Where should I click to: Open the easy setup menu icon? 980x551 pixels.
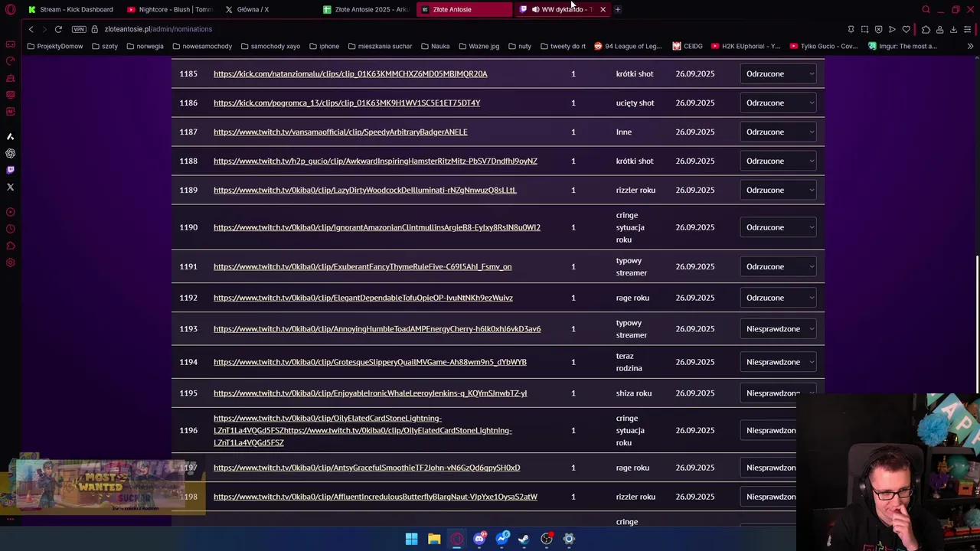pos(968,29)
